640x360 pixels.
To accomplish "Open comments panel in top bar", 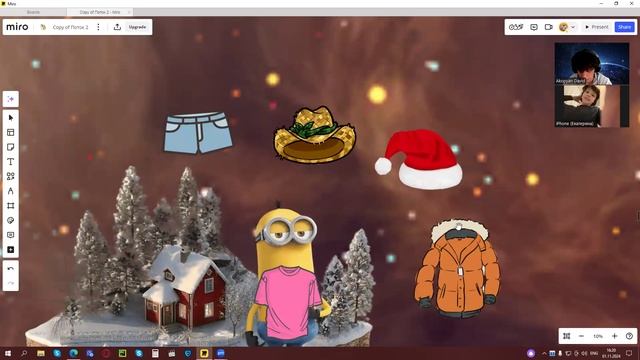I will [534, 27].
